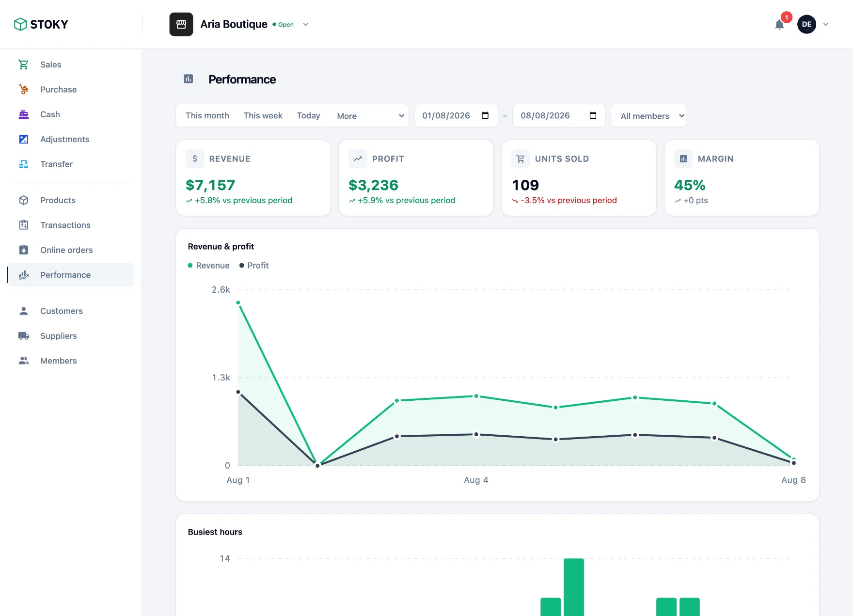853x616 pixels.
Task: Click the Adjustments icon in sidebar
Action: [x=23, y=139]
